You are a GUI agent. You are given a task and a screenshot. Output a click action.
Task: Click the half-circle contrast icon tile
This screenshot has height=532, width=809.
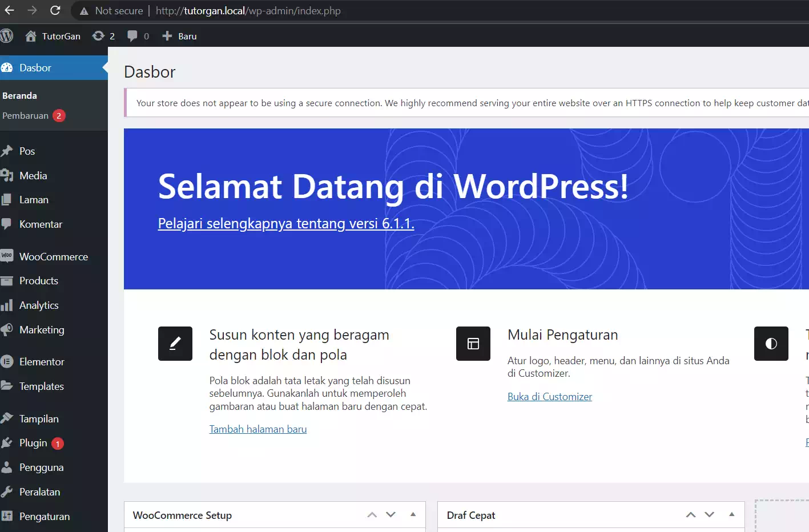coord(771,344)
